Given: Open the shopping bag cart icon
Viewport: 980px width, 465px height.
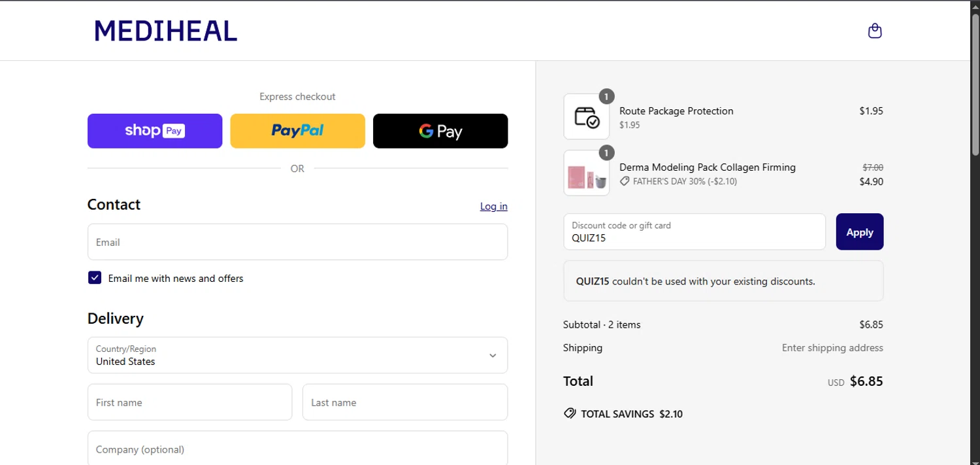Looking at the screenshot, I should pyautogui.click(x=875, y=31).
